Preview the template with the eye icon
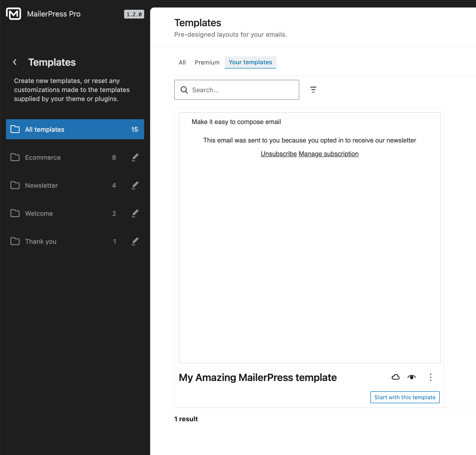Image resolution: width=476 pixels, height=455 pixels. [x=412, y=377]
